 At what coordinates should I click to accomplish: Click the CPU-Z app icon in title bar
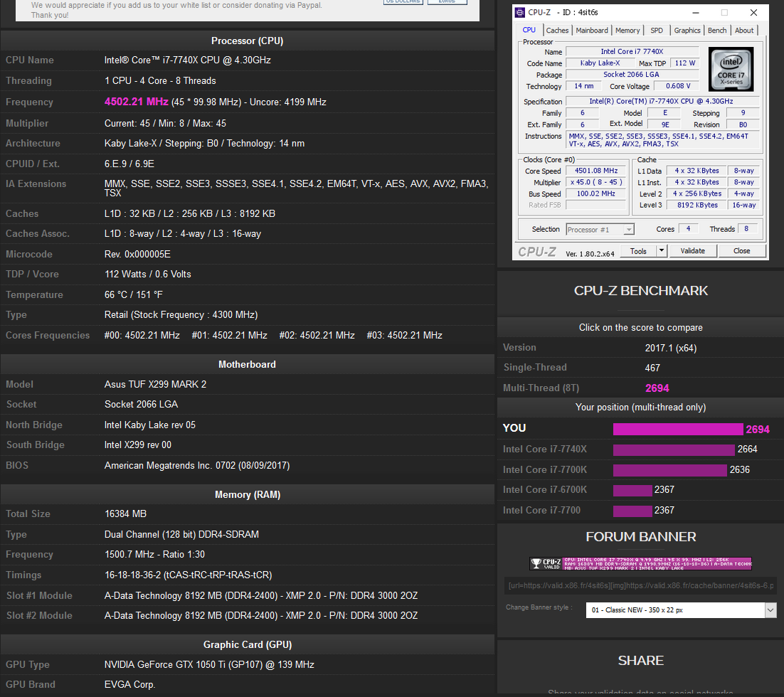coord(521,13)
